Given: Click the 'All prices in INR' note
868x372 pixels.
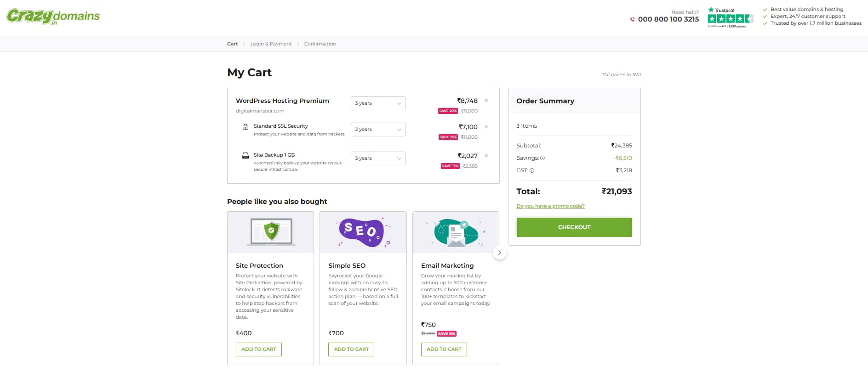Looking at the screenshot, I should click(x=622, y=74).
